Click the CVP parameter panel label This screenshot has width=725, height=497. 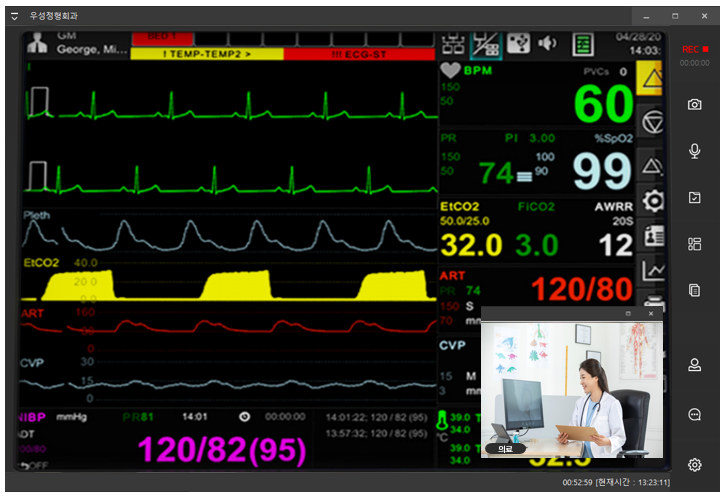click(x=452, y=345)
